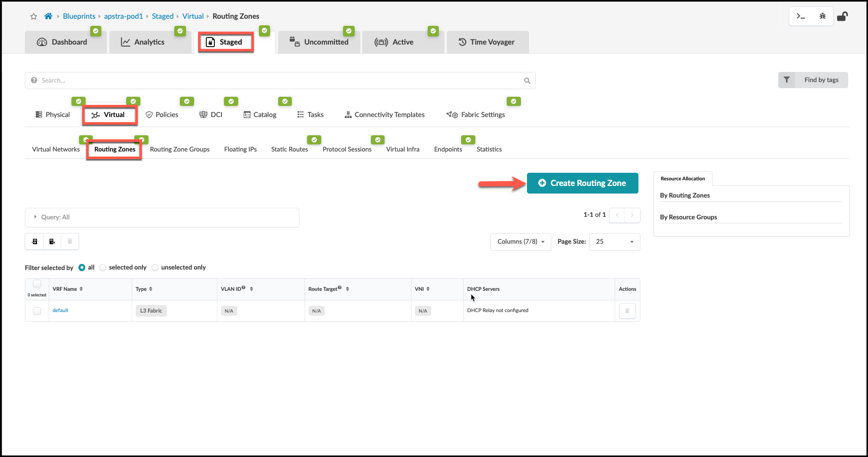This screenshot has height=457, width=868.
Task: Select the 'unselected only' radio button
Action: (x=155, y=267)
